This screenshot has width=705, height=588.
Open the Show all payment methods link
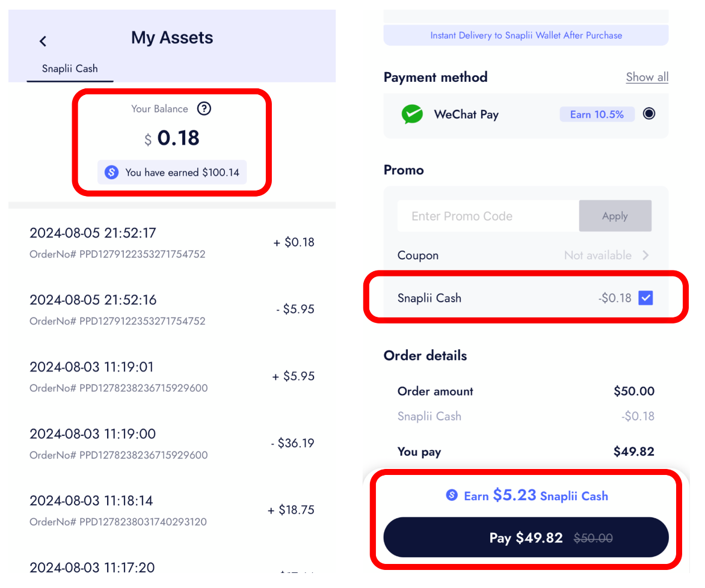647,77
